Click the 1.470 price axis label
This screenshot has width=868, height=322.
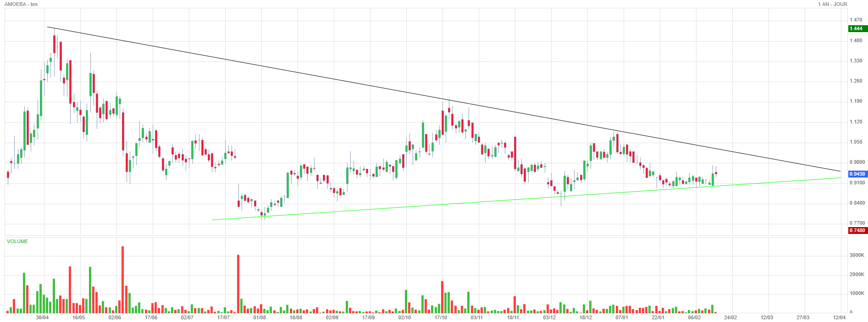(856, 20)
